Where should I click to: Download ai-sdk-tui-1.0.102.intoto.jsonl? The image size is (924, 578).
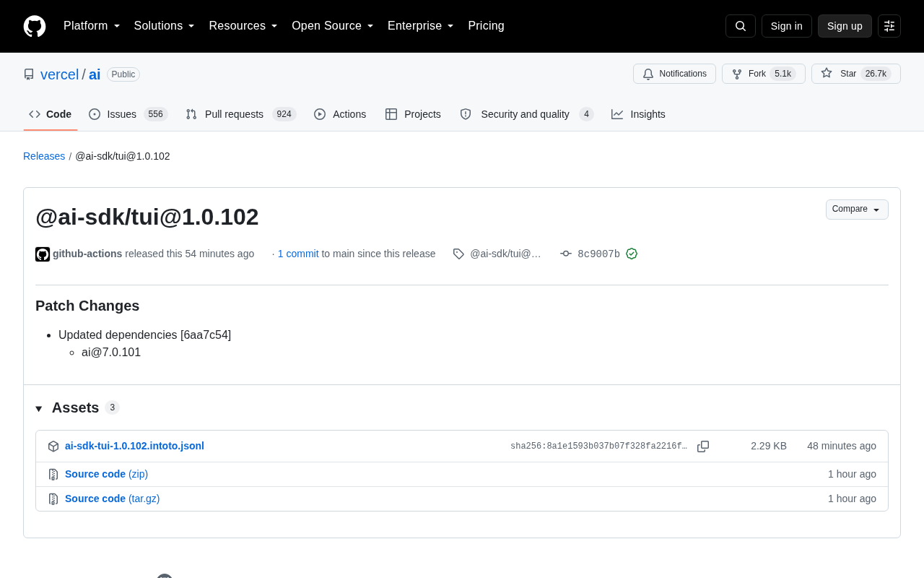point(134,446)
